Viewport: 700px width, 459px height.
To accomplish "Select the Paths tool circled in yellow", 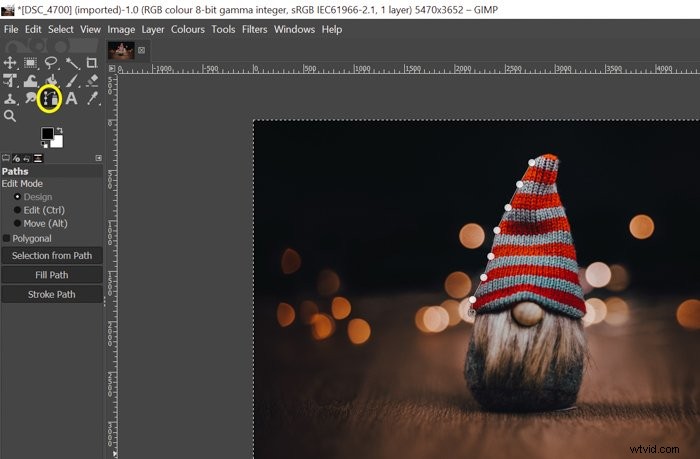I will tap(50, 99).
